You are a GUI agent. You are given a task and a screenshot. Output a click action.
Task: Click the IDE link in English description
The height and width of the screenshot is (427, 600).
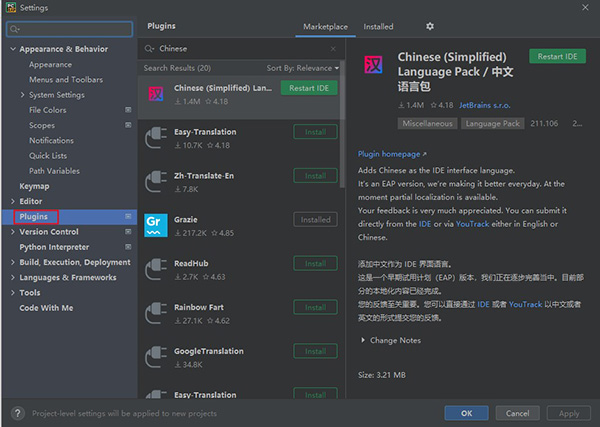[x=425, y=224]
